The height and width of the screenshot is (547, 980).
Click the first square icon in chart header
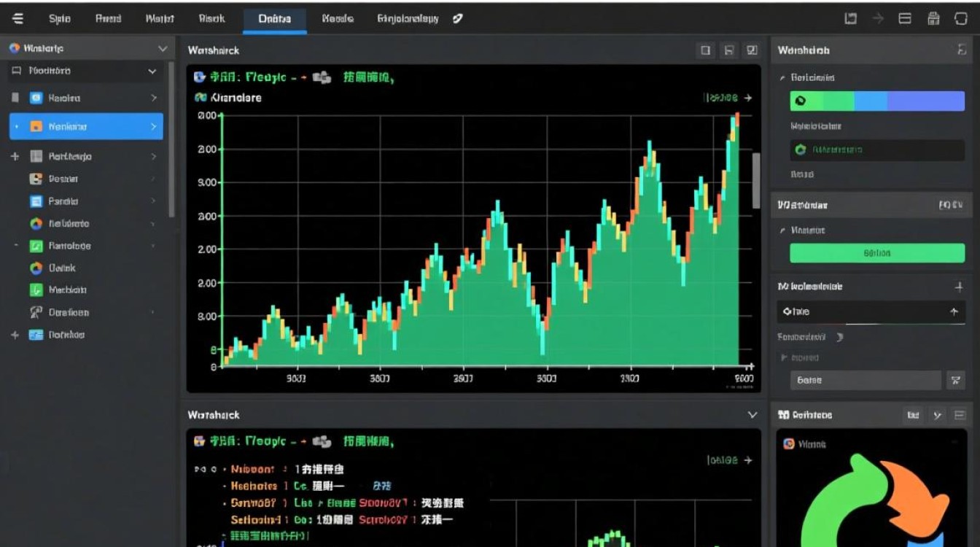point(705,50)
